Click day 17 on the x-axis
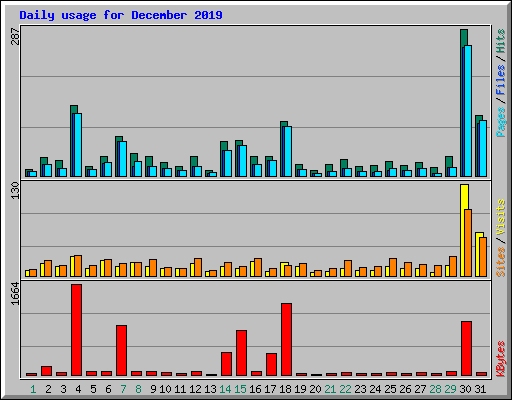This screenshot has height=400, width=512. point(270,389)
